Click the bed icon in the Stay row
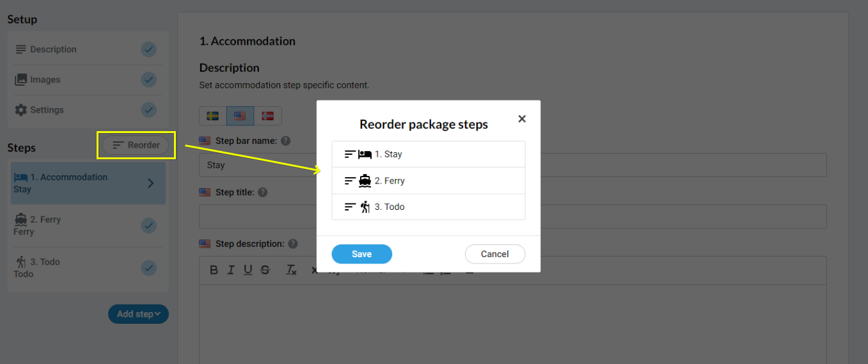 point(365,154)
